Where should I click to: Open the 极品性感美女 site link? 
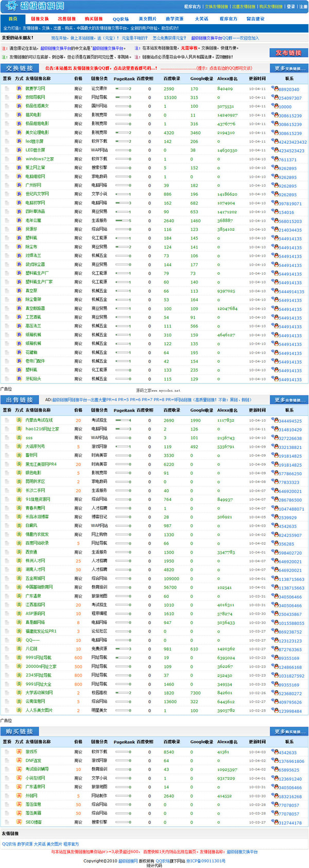(x=37, y=106)
